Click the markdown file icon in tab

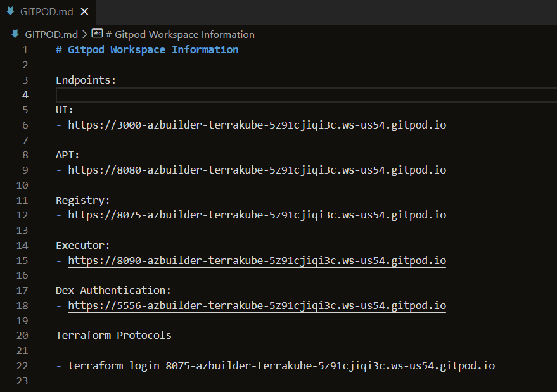(11, 11)
